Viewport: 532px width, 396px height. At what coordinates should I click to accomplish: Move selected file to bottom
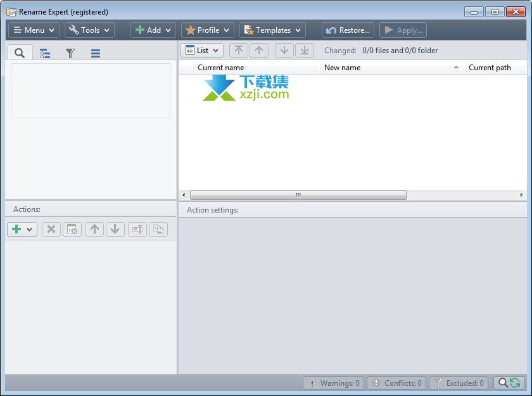click(x=305, y=51)
